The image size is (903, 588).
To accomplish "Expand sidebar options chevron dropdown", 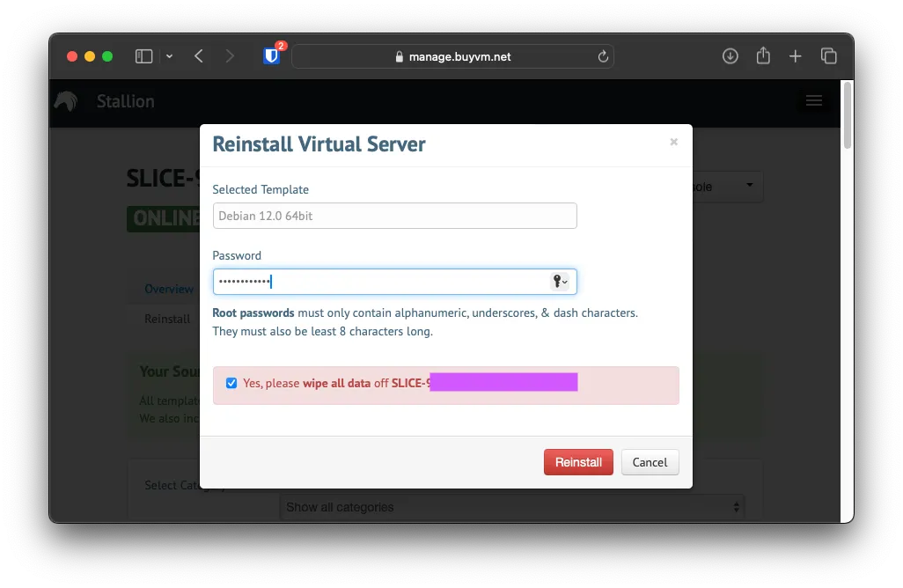I will (x=169, y=56).
